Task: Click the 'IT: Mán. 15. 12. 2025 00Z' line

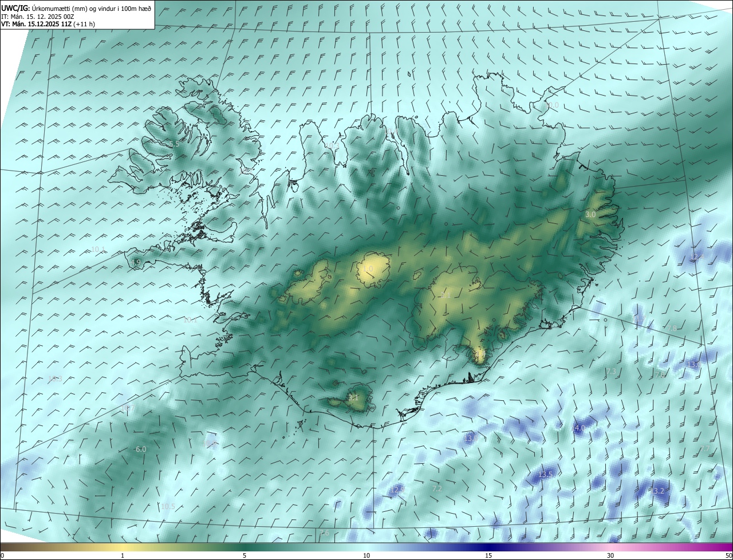Action: click(38, 17)
